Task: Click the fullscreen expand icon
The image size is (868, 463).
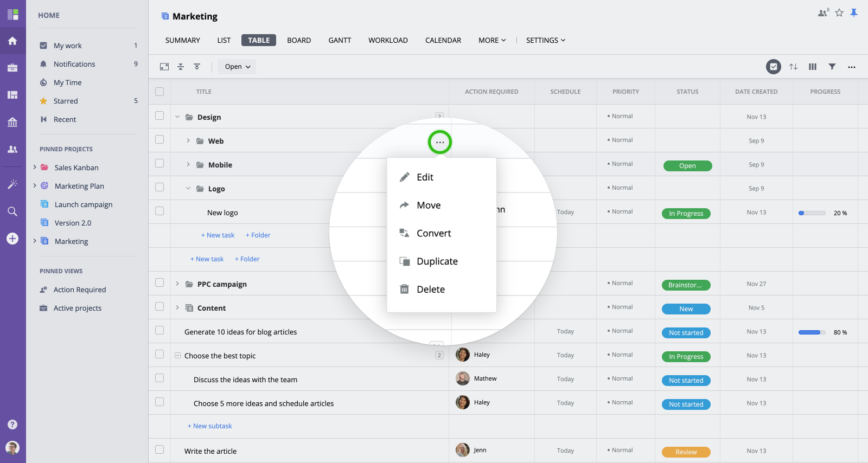Action: point(164,67)
